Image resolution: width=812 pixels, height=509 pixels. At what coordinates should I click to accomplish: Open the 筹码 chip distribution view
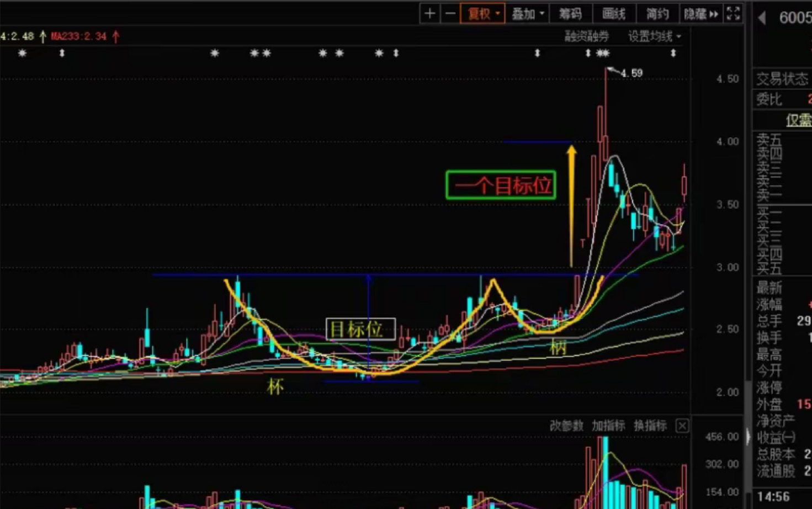tap(570, 14)
